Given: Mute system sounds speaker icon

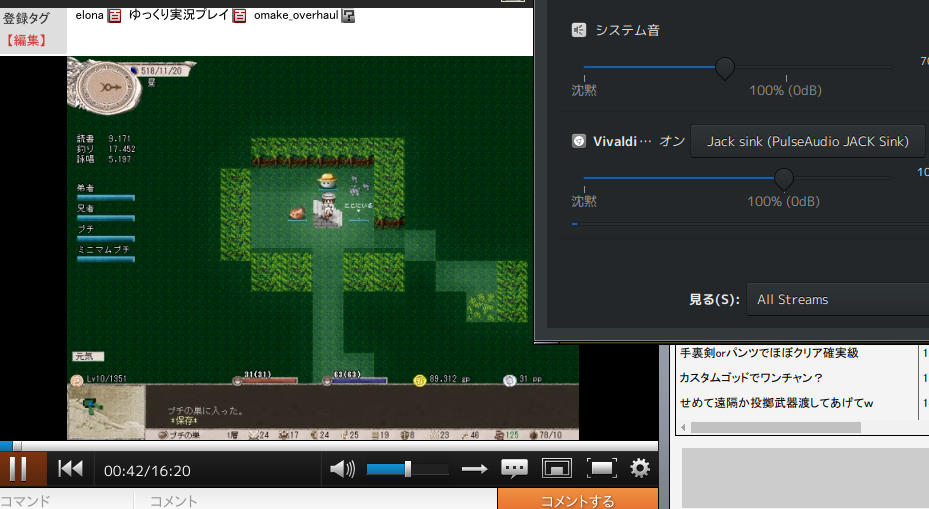Looking at the screenshot, I should point(578,30).
